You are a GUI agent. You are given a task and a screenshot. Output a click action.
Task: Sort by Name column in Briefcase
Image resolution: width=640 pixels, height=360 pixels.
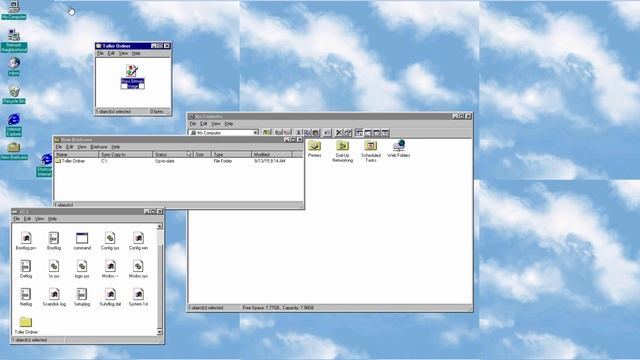click(x=77, y=154)
